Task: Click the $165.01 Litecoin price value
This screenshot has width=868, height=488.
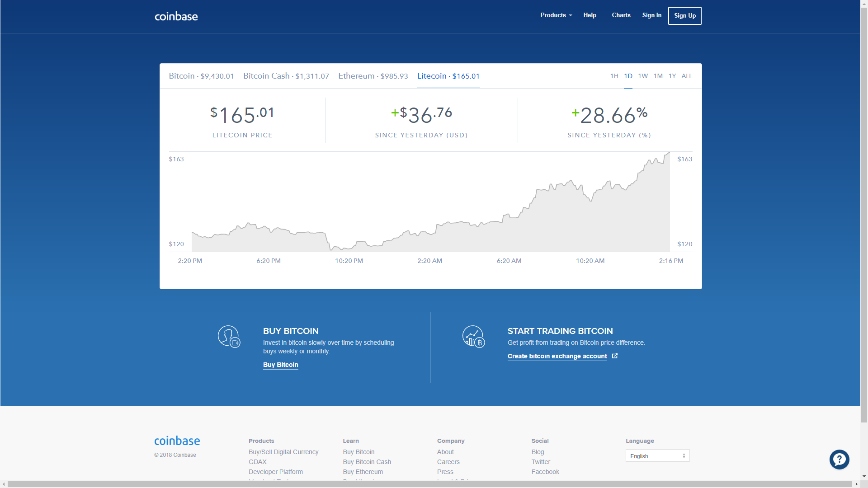Action: pos(242,115)
